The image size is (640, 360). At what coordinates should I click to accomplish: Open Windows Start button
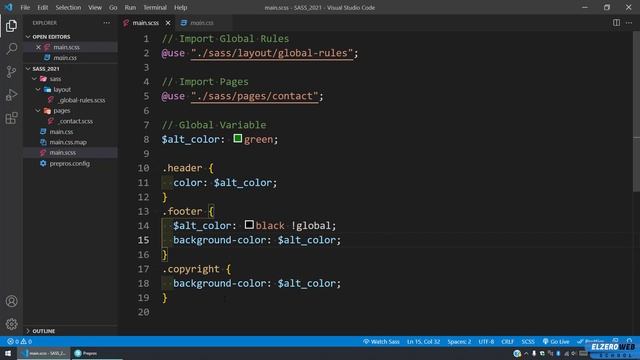click(x=8, y=353)
